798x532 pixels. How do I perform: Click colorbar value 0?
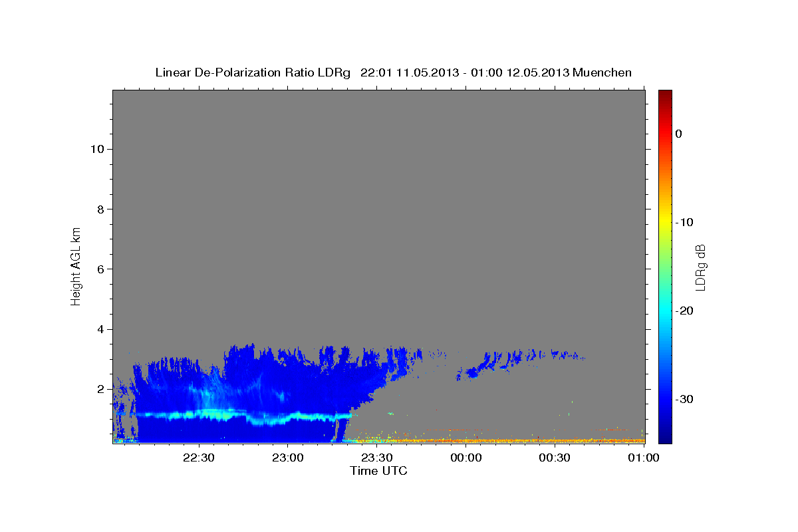pyautogui.click(x=678, y=134)
